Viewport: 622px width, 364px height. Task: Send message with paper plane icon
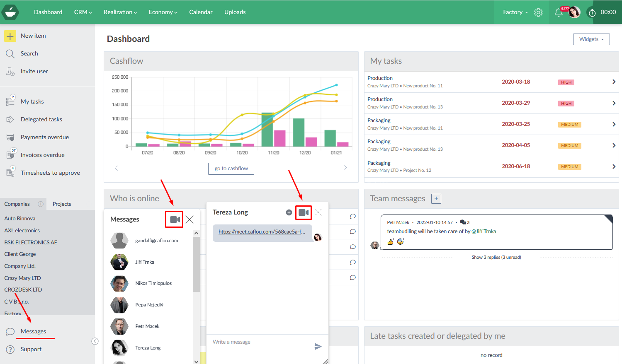click(318, 347)
